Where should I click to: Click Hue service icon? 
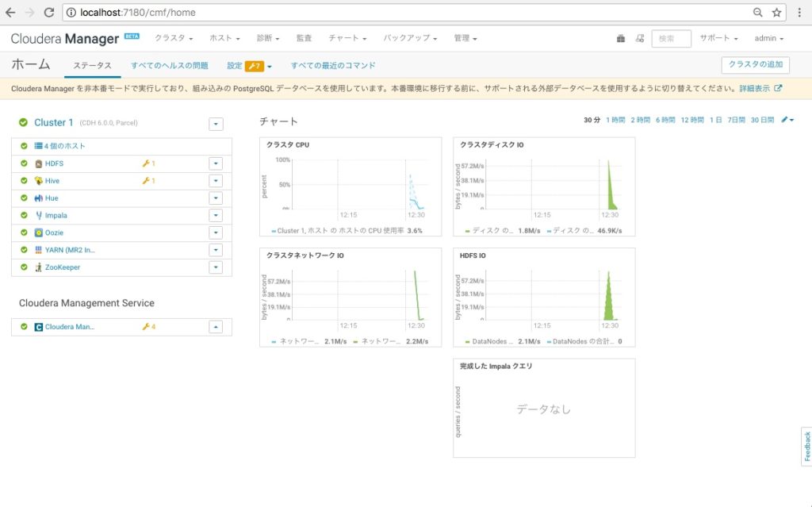pyautogui.click(x=38, y=198)
